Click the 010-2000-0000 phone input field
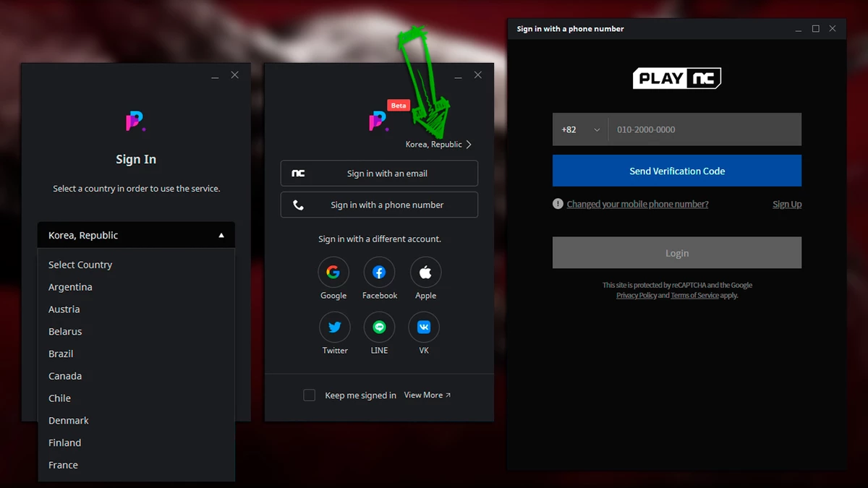Viewport: 868px width, 488px height. [704, 129]
